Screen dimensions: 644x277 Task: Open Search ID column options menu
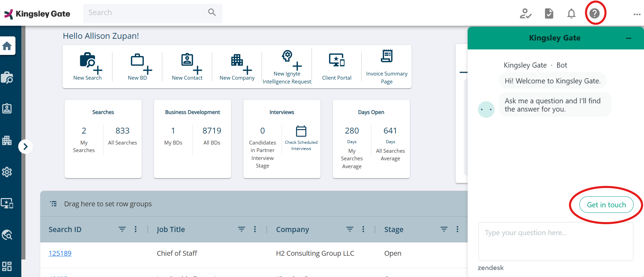tap(136, 229)
